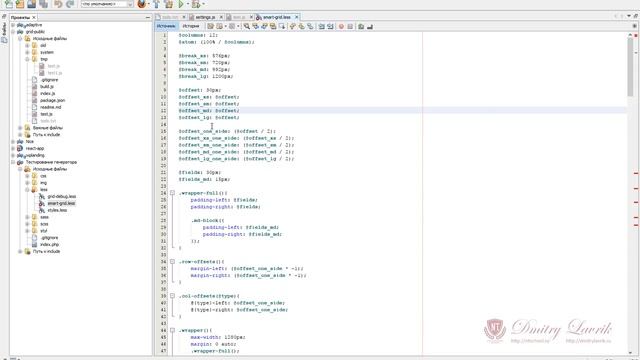Viewport: 640px width, 360px height.
Task: Click the editor vertical scrollbar thumb
Action: [630, 67]
